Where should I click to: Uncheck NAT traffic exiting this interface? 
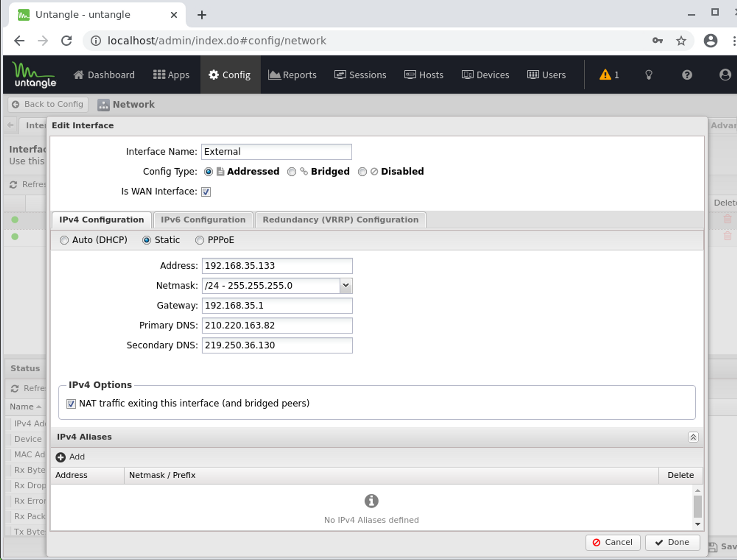[71, 404]
